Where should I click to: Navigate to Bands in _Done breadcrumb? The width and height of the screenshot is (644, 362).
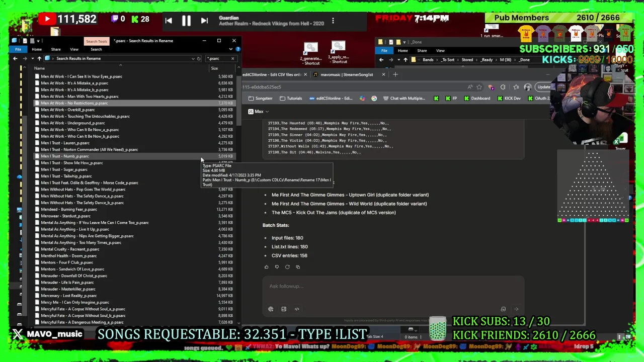(428, 60)
